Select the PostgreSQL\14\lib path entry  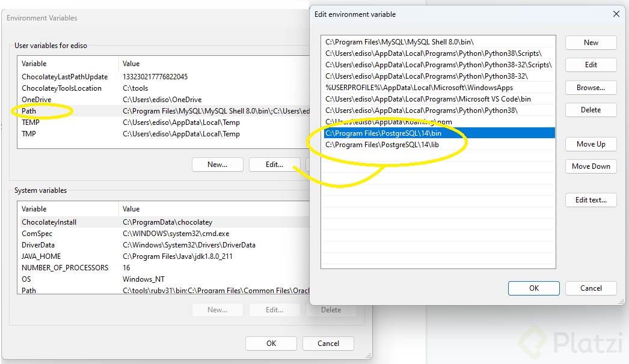click(438, 145)
